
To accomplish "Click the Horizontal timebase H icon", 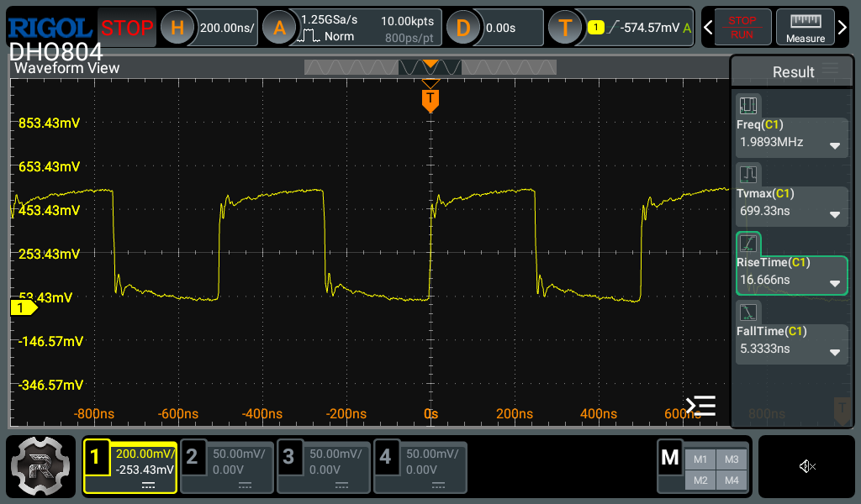I will tap(177, 28).
